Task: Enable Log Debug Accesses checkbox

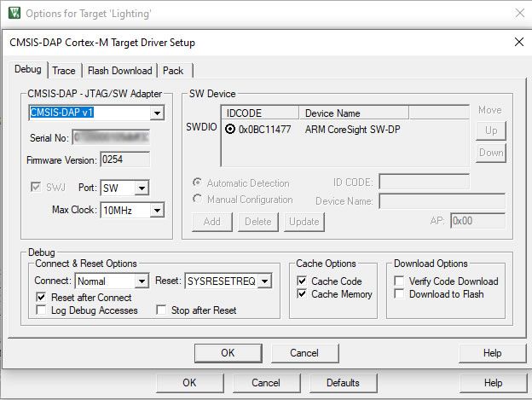Action: point(41,310)
